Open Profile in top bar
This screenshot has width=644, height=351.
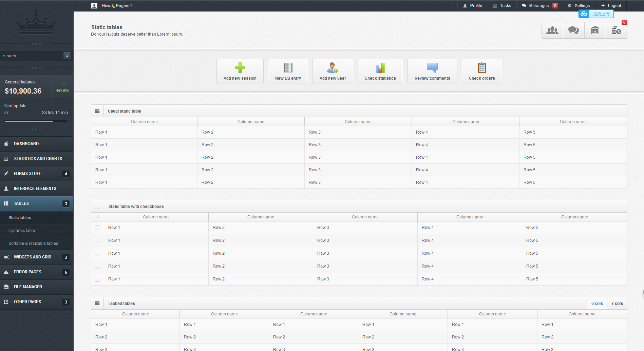pos(473,6)
